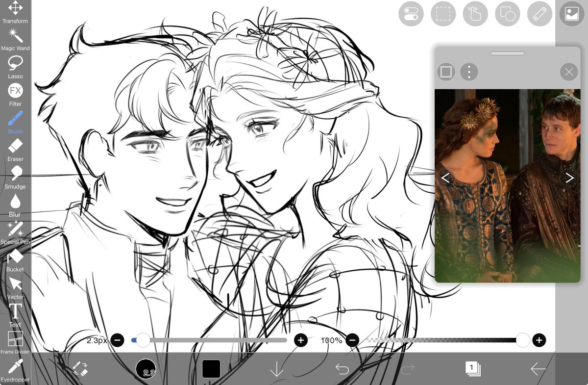Select the Lasso tool
The height and width of the screenshot is (385, 588).
click(15, 67)
